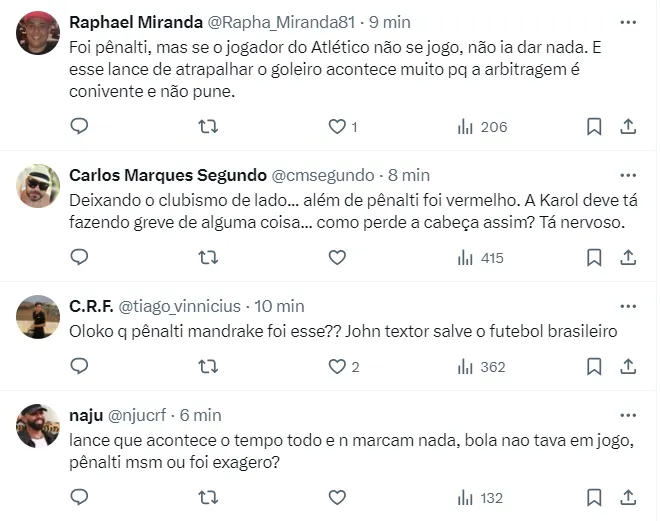Like Raphael Miranda's tweet
The height and width of the screenshot is (521, 660).
pos(337,127)
